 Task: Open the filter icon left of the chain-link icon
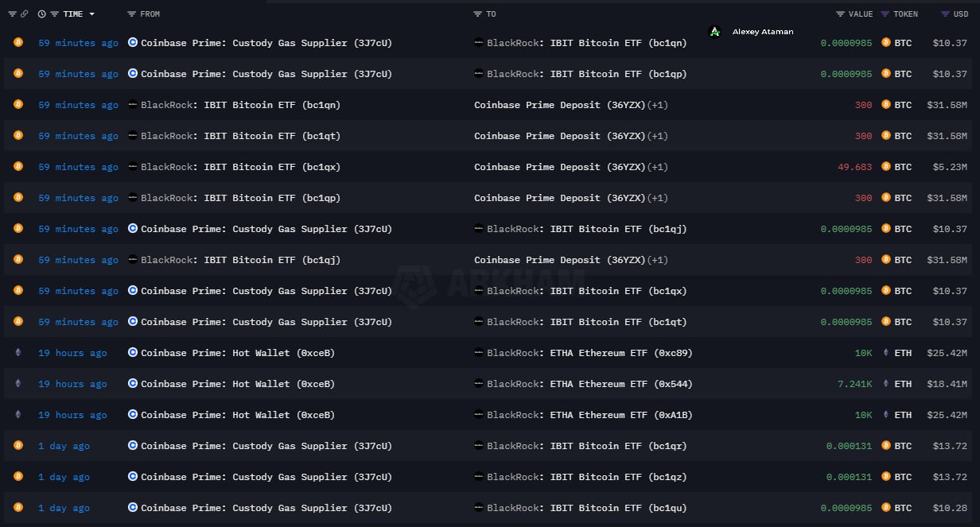(x=12, y=14)
